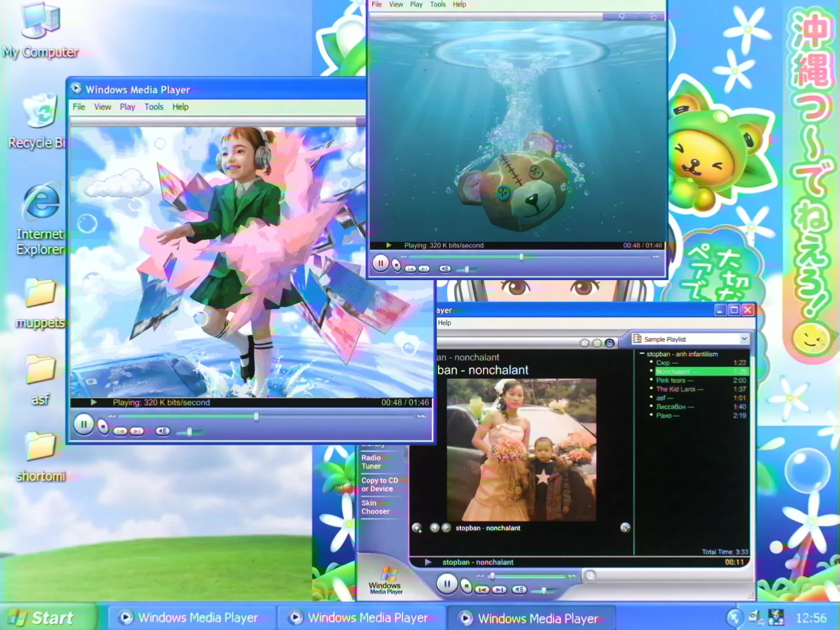Image resolution: width=840 pixels, height=630 pixels.
Task: View the stopban album art in full screen
Action: point(625,527)
